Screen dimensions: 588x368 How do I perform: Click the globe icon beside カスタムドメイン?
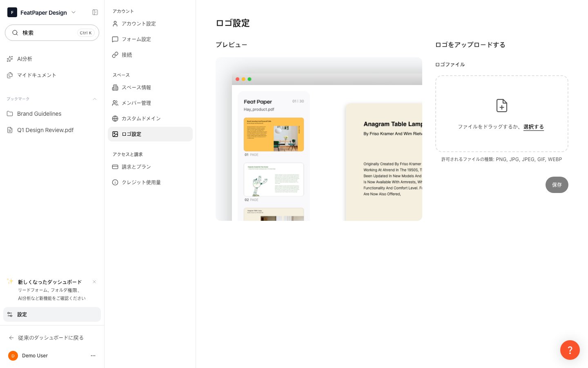(115, 119)
